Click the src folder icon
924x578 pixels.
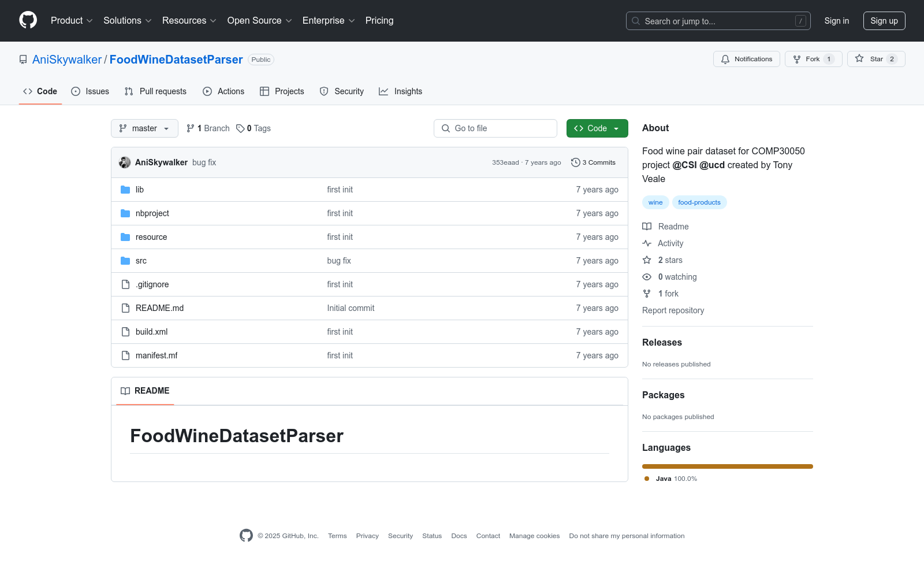pos(125,261)
